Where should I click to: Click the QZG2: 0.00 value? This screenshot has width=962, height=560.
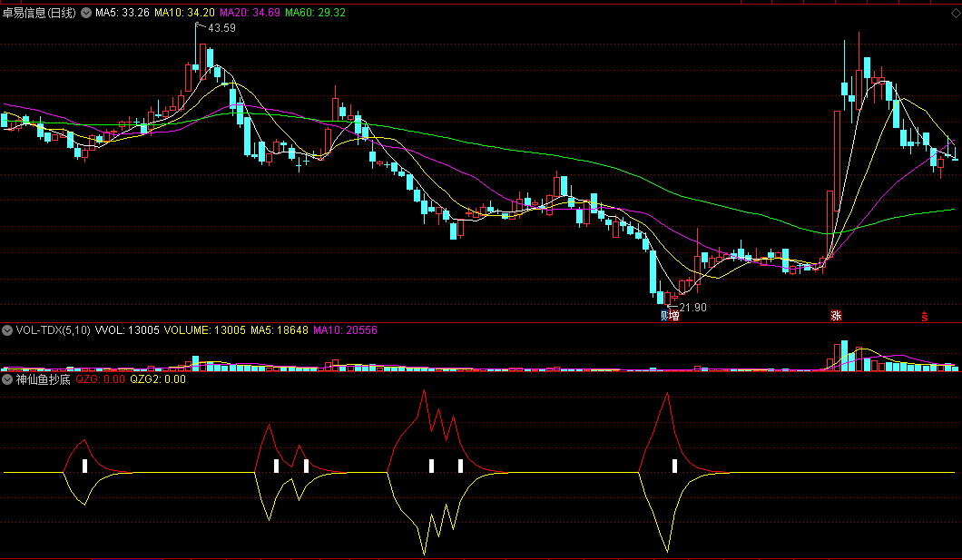(158, 379)
